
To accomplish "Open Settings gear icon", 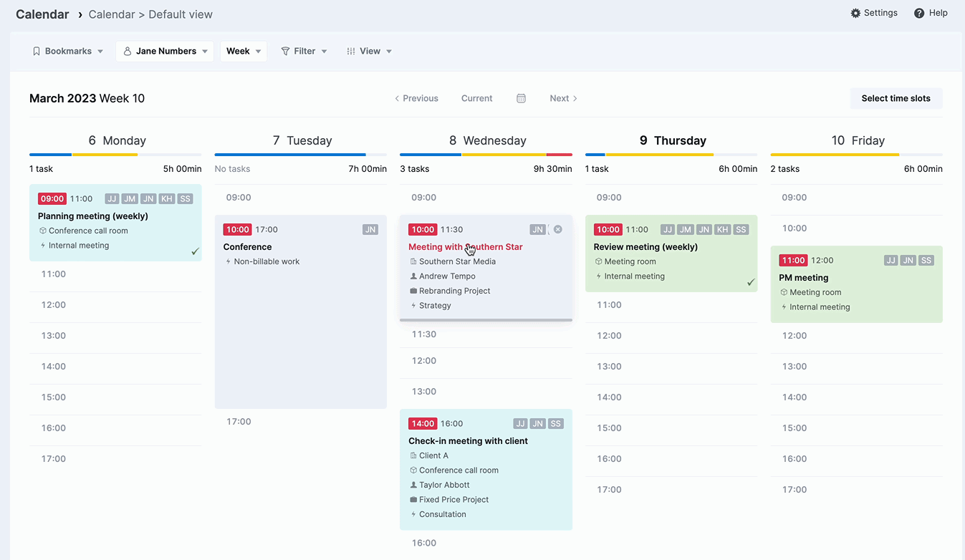I will click(x=855, y=13).
